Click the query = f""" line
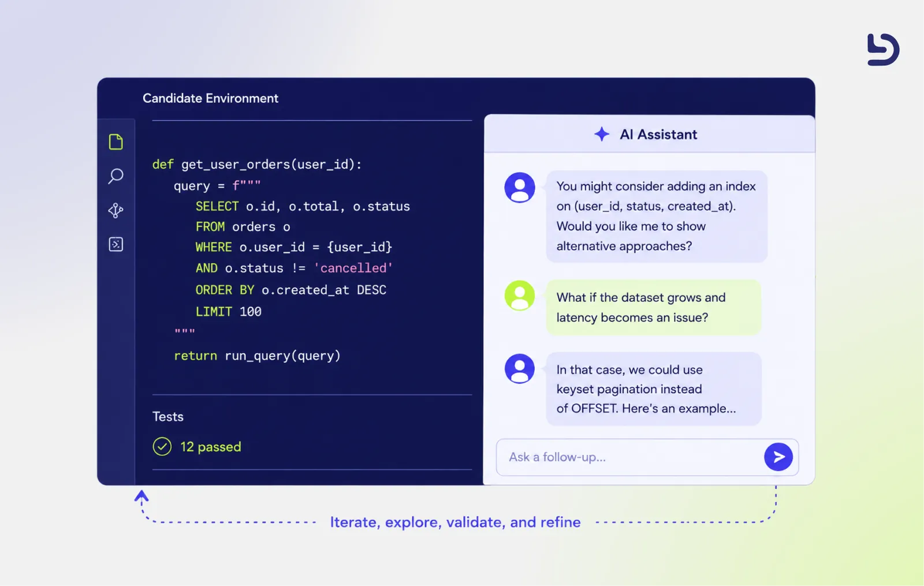This screenshot has width=924, height=586. point(217,185)
